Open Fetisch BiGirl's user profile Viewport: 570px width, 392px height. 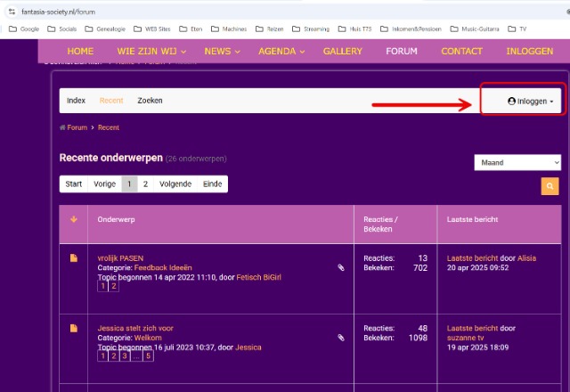pos(258,277)
